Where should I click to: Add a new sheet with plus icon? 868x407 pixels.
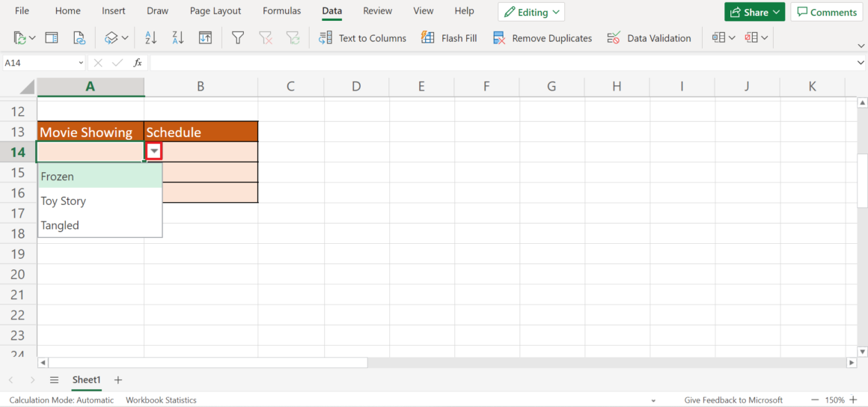click(x=117, y=380)
